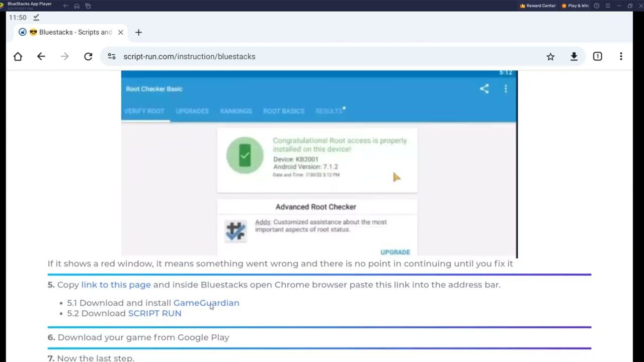Open the GameGuardian download link
The width and height of the screenshot is (644, 362).
[x=206, y=303]
